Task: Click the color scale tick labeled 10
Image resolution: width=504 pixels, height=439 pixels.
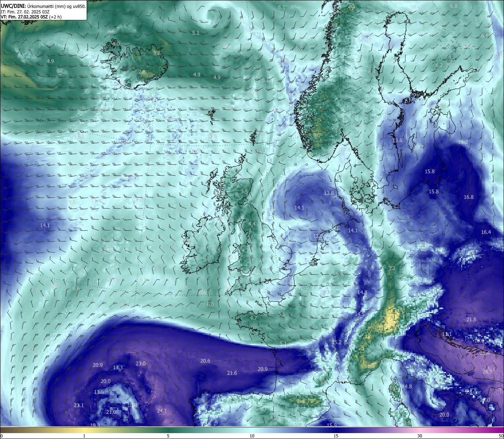Action: [252, 436]
